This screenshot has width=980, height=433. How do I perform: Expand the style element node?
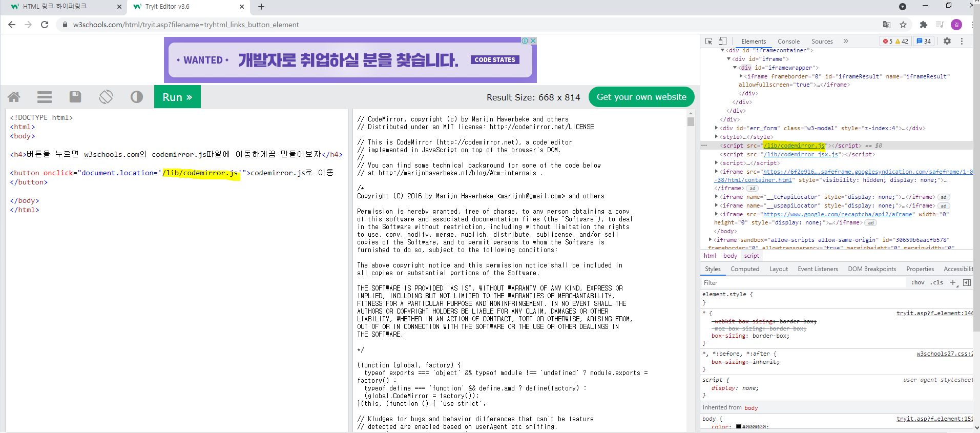click(716, 137)
